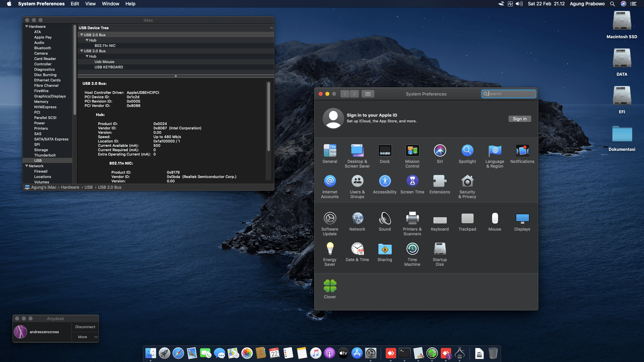Viewport: 644px width, 362px height.
Task: Open Sound preferences
Action: coord(385,222)
